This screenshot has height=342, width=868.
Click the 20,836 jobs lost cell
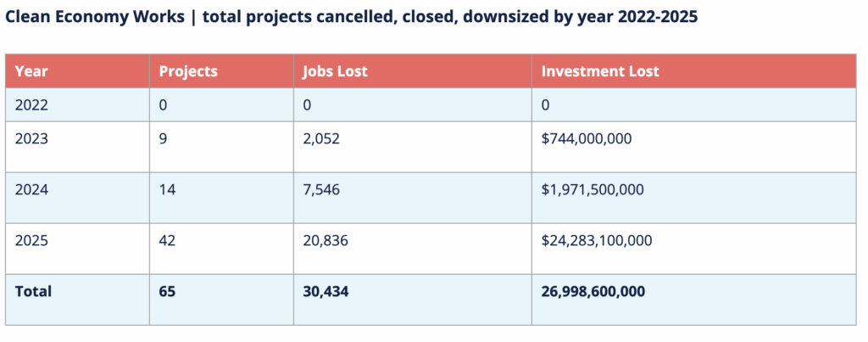(325, 240)
